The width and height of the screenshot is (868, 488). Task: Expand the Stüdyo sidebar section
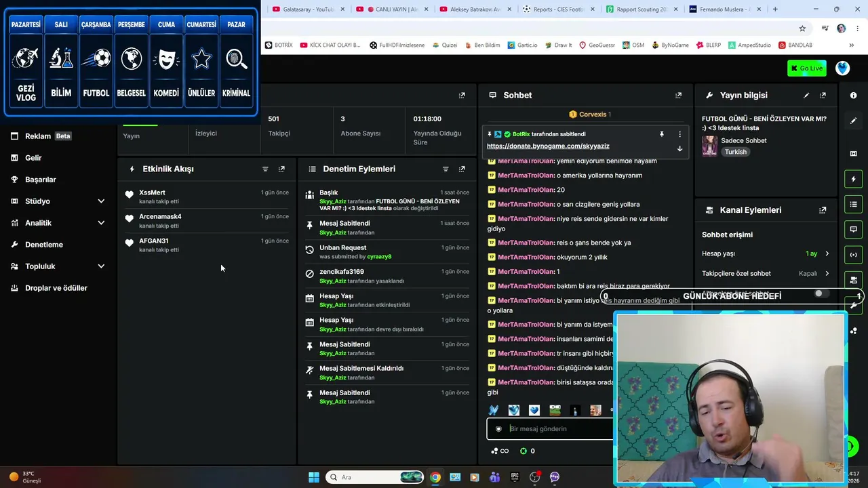101,201
